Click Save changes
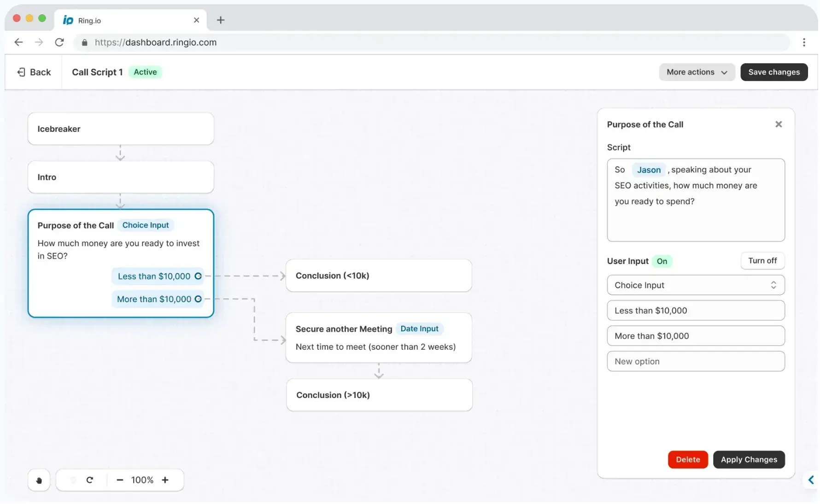Screen dimensions: 820x504 click(x=774, y=72)
